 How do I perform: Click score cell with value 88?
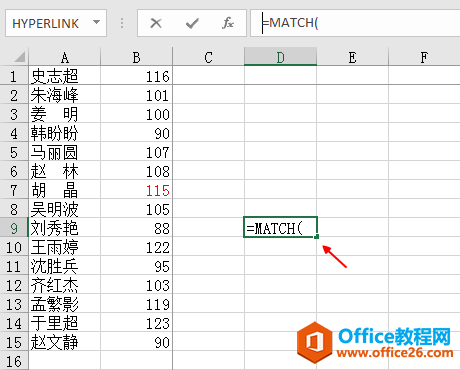coord(136,228)
